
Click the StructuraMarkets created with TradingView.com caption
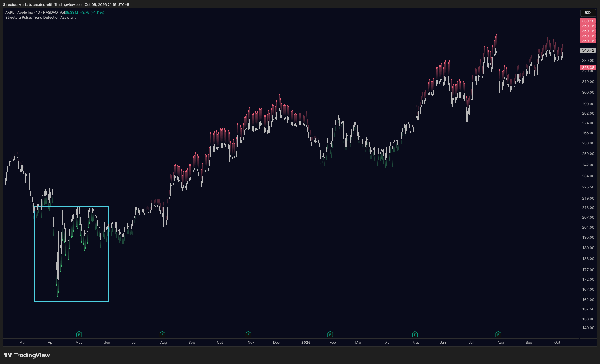click(x=66, y=4)
